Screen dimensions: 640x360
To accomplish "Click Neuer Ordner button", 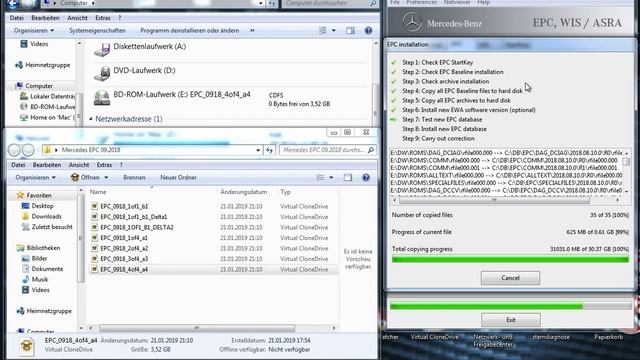I will tap(178, 178).
